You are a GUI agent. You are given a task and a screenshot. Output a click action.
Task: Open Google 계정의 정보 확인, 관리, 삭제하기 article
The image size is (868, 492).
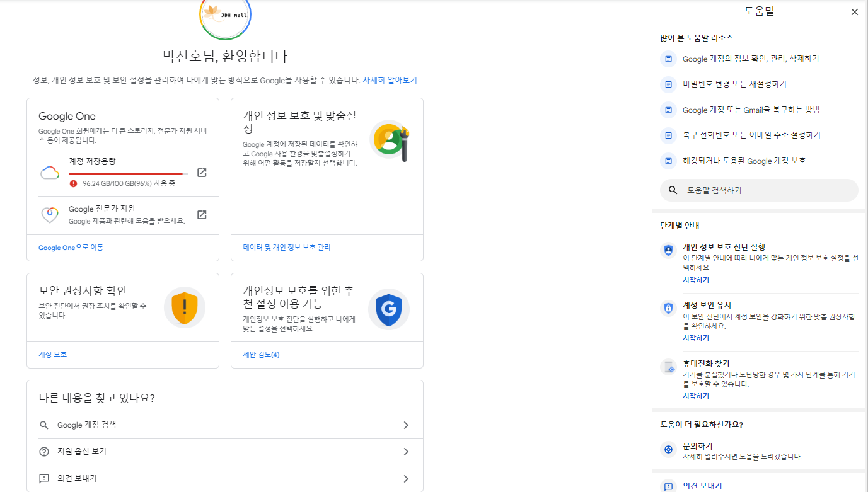(751, 59)
